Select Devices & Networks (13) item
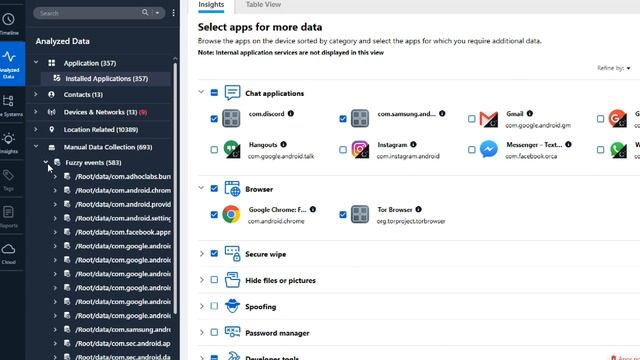 point(100,112)
